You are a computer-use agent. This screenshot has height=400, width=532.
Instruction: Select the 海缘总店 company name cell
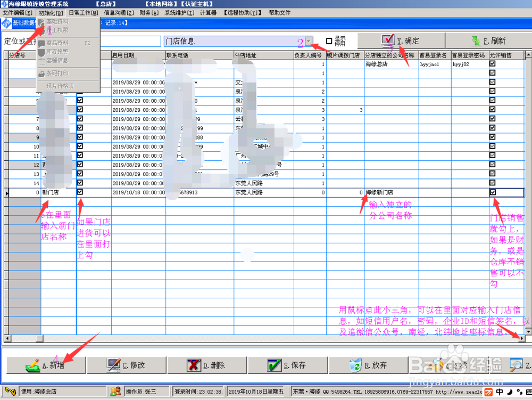click(392, 64)
